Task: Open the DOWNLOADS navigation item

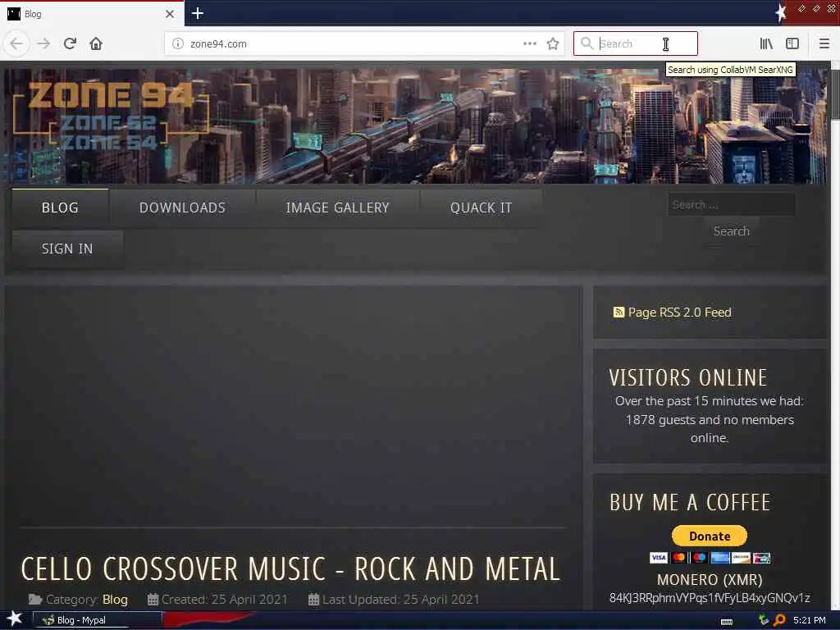Action: [183, 208]
